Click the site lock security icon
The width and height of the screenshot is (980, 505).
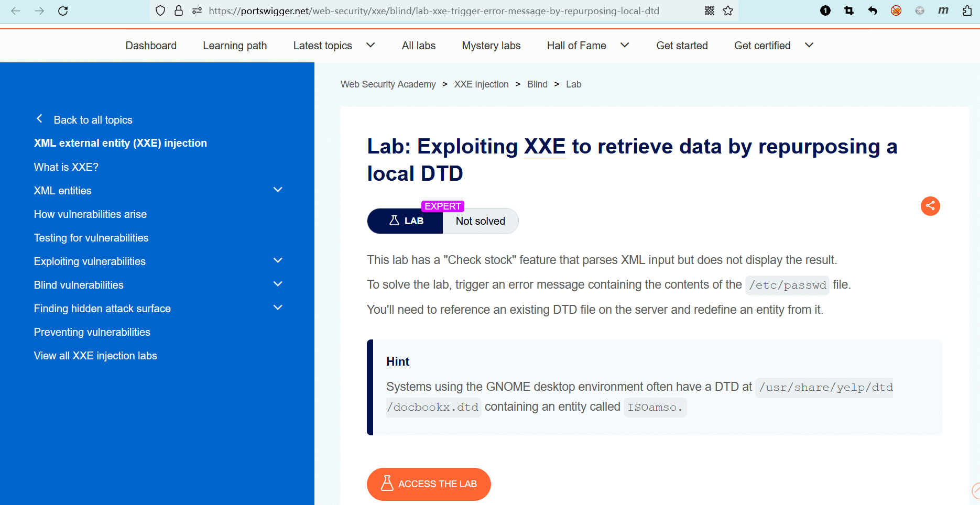[179, 11]
